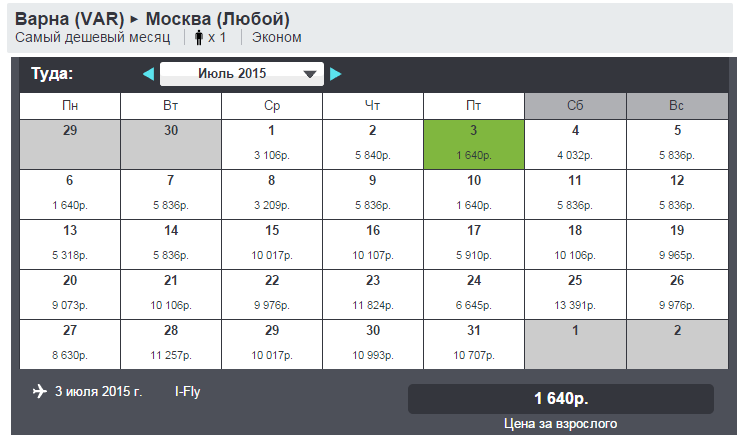Click the I-Fly airline label

click(x=187, y=392)
